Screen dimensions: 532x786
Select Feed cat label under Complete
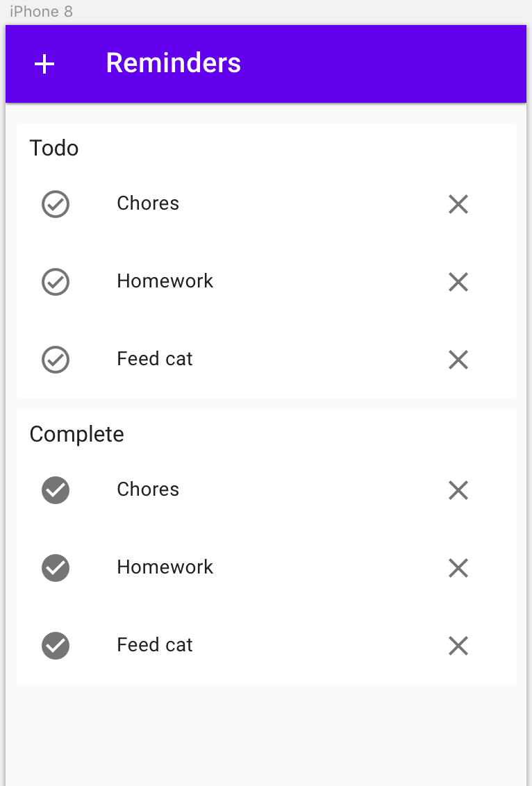[x=154, y=645]
